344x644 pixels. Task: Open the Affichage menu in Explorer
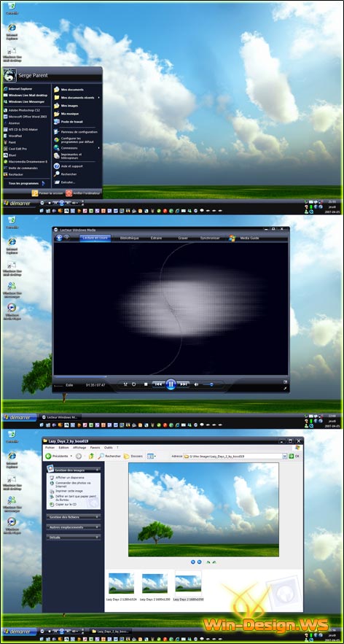click(79, 447)
